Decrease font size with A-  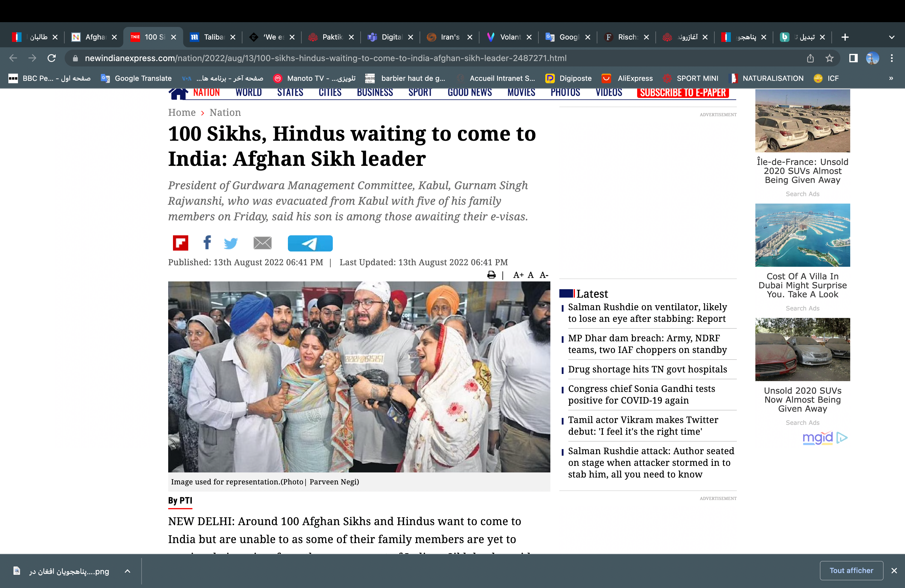[x=544, y=275]
